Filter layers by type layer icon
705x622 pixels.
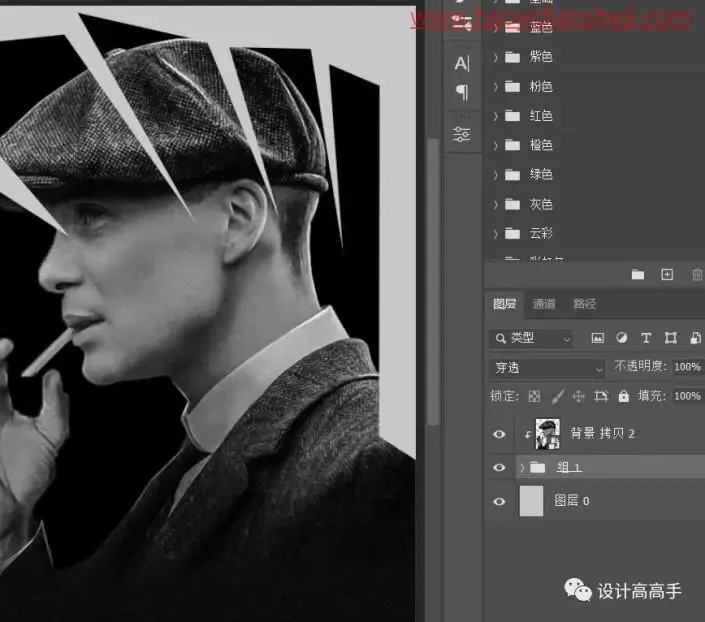coord(646,338)
